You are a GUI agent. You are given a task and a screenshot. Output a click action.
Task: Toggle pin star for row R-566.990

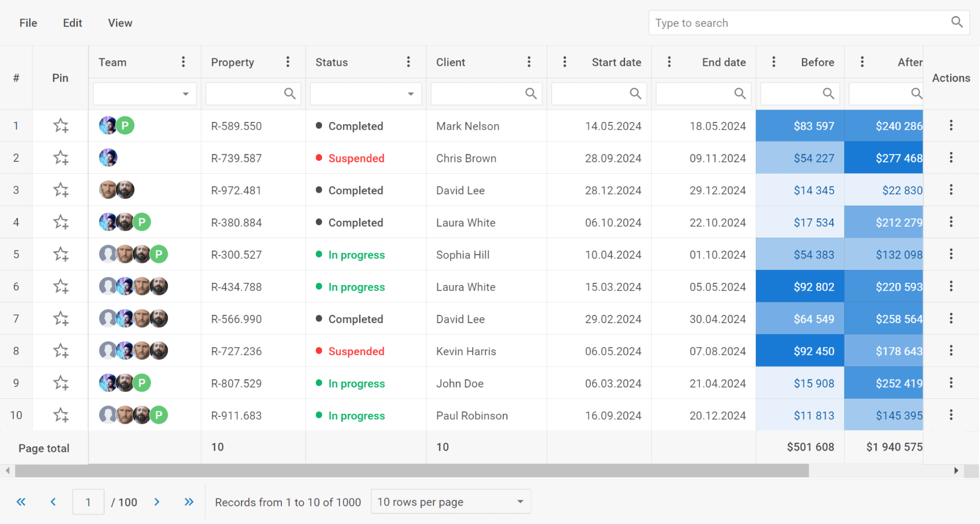click(x=61, y=318)
